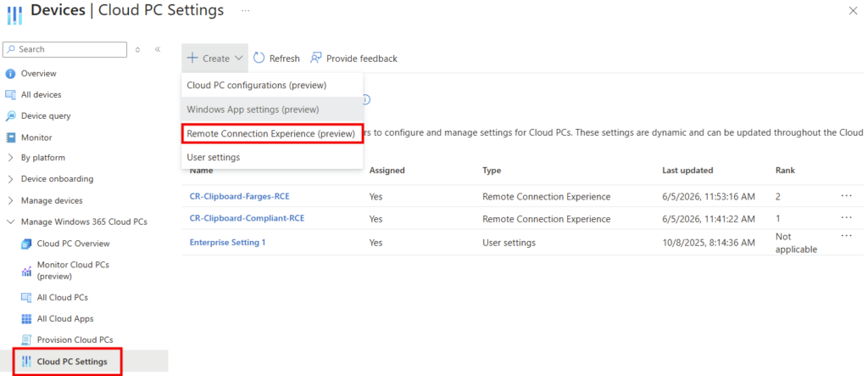Select Windows App settings (preview)
Viewport: 868px width, 376px height.
(x=272, y=109)
